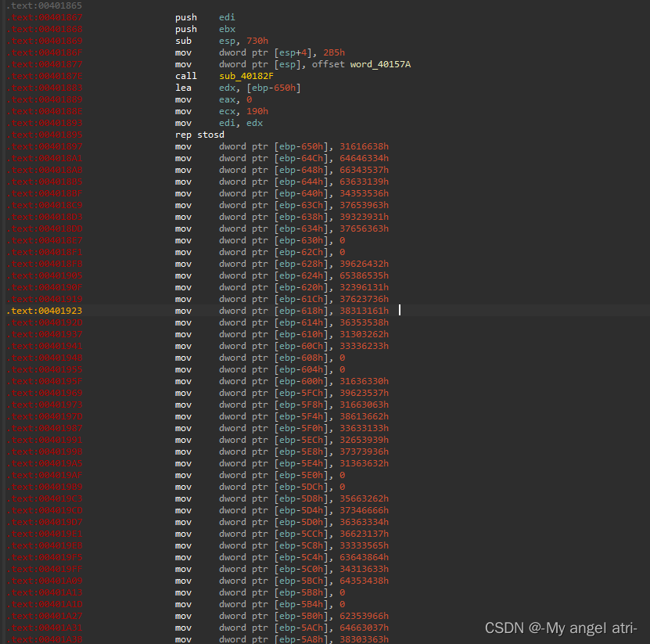The width and height of the screenshot is (650, 644).
Task: Select address .text:00401897
Action: coord(45,147)
